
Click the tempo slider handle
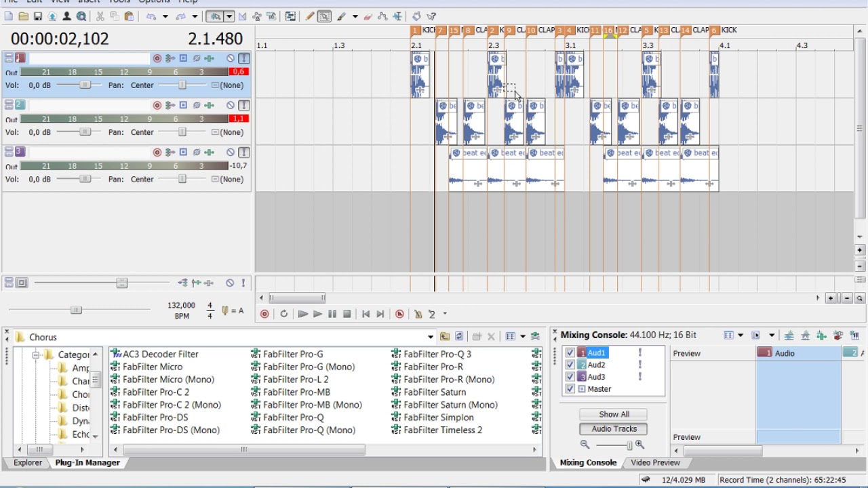coord(75,310)
